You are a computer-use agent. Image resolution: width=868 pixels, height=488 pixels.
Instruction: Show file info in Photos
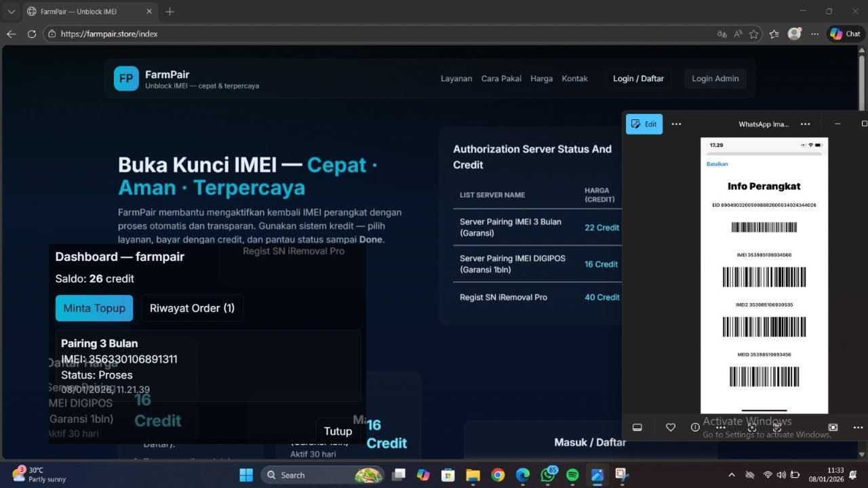[x=695, y=428]
